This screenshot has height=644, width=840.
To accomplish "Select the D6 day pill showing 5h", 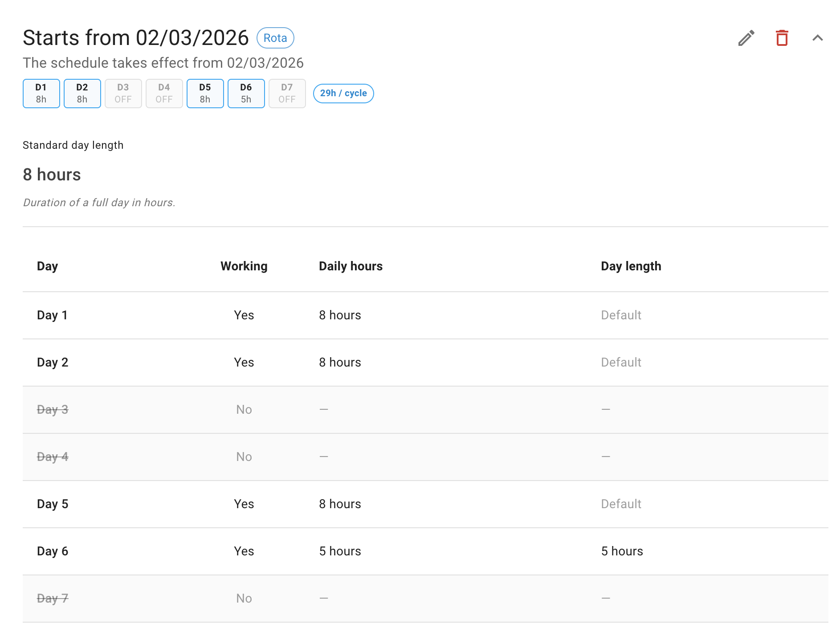I will [x=246, y=94].
